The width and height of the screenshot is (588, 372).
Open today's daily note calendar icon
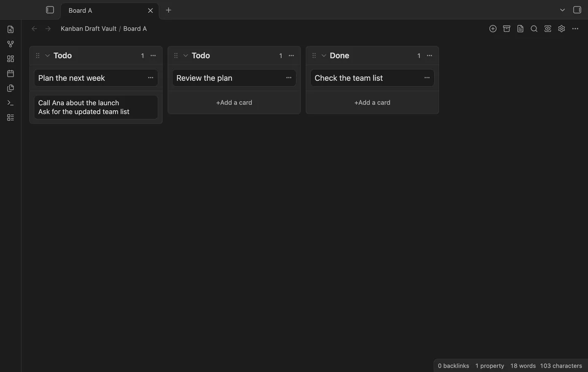[10, 73]
